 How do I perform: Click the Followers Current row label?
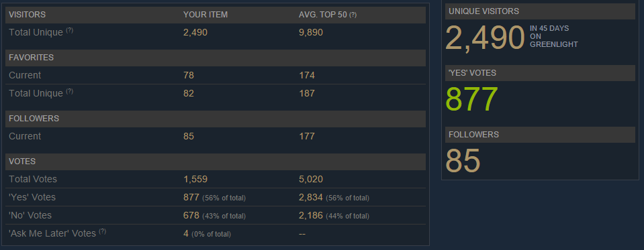25,136
